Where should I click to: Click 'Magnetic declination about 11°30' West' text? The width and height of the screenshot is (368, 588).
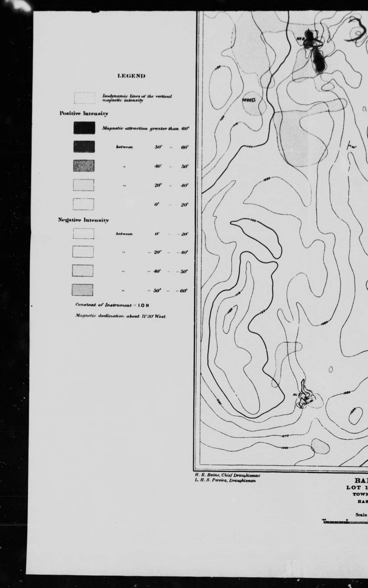point(120,316)
